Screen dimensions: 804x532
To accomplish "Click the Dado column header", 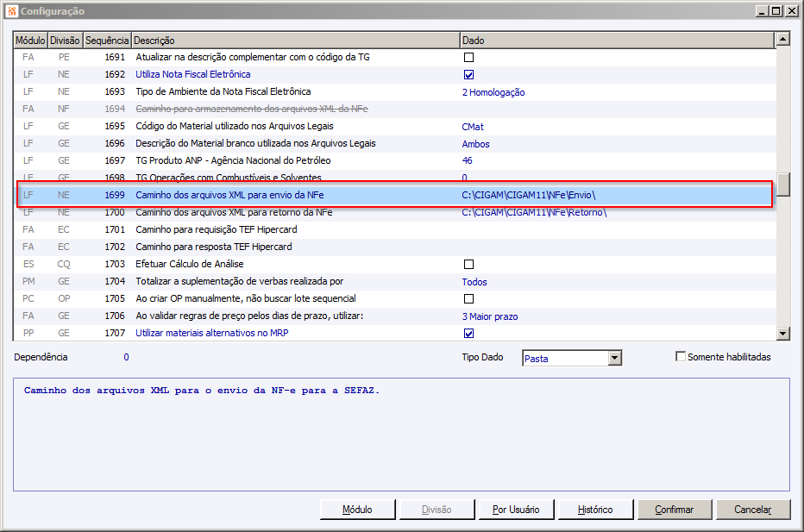I will [617, 40].
